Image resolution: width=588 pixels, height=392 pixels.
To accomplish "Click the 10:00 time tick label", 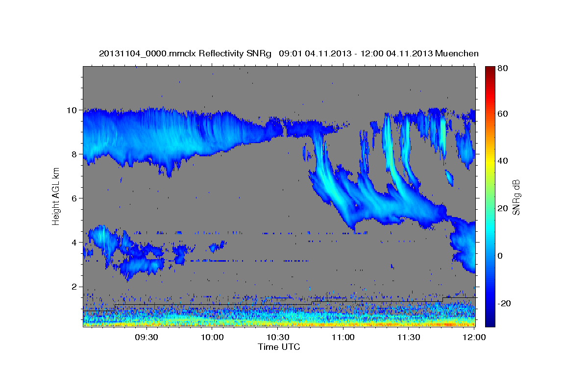I will point(212,337).
